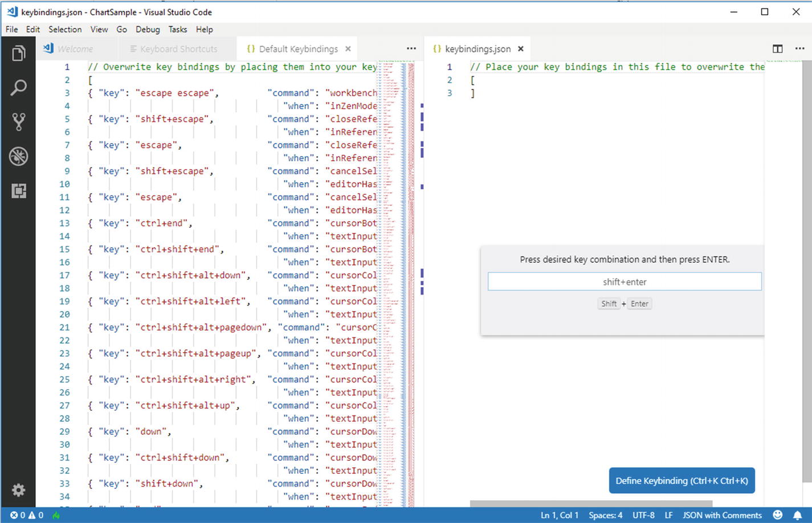The image size is (812, 523).
Task: Open the Selection menu
Action: point(65,30)
